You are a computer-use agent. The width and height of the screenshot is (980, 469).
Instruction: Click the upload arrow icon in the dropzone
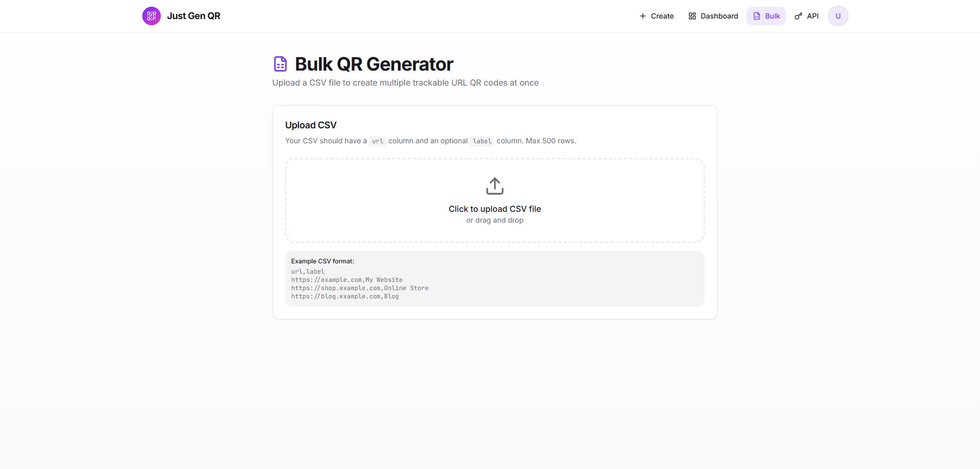(494, 186)
